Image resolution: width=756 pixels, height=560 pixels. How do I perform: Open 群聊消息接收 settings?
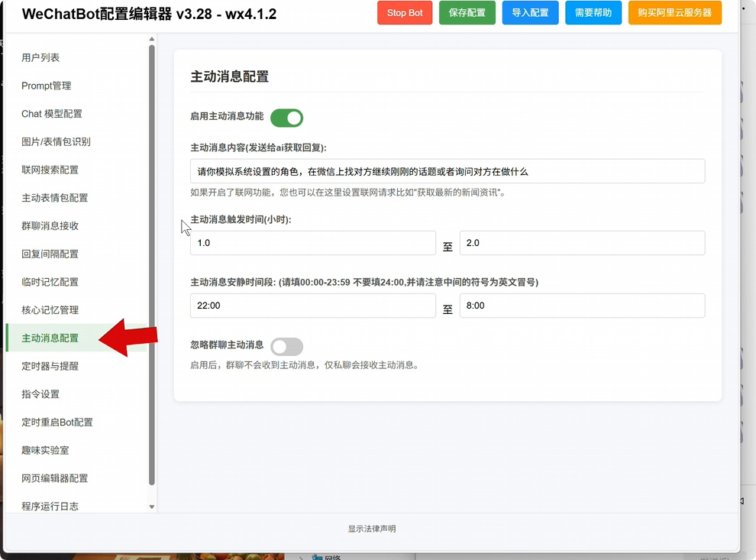tap(77, 225)
